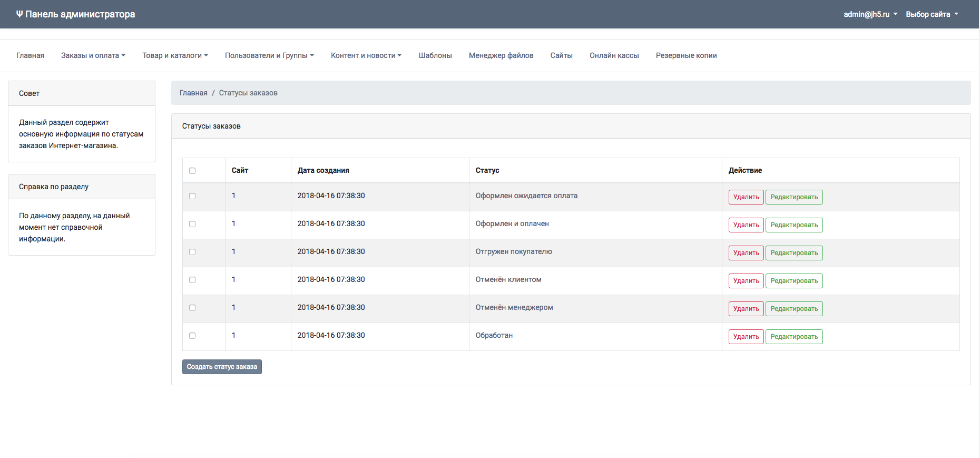Open Менеджер файлов
980x458 pixels.
501,55
